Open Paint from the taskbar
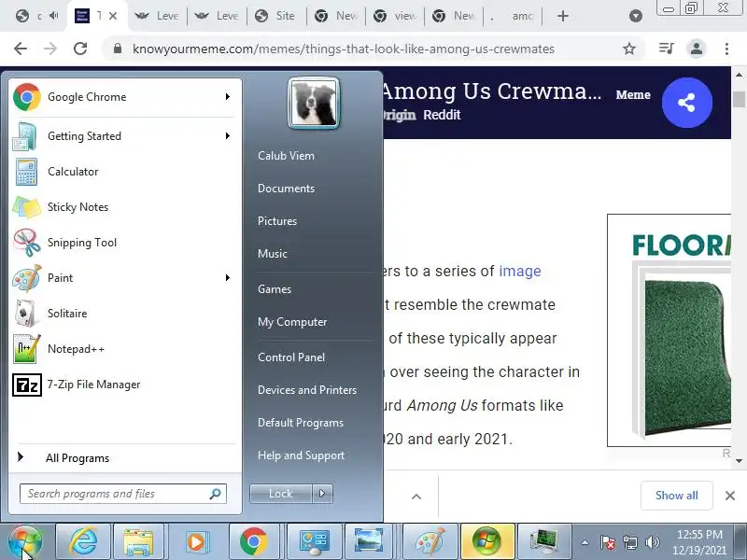This screenshot has height=560, width=747. (x=430, y=542)
